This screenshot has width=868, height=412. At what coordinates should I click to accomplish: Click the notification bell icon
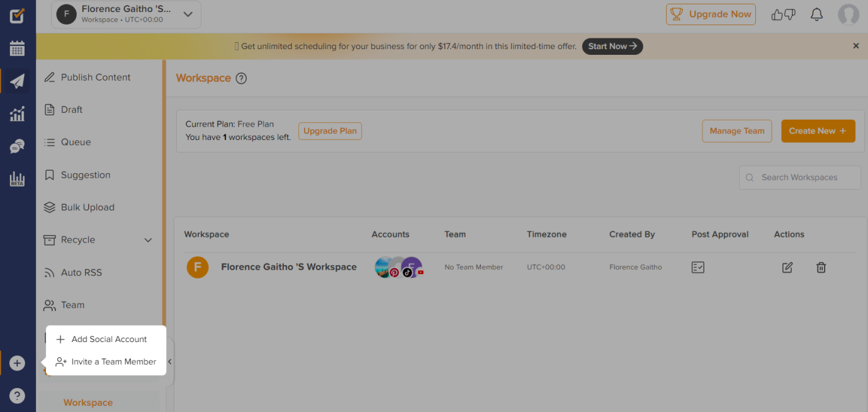[x=816, y=14]
